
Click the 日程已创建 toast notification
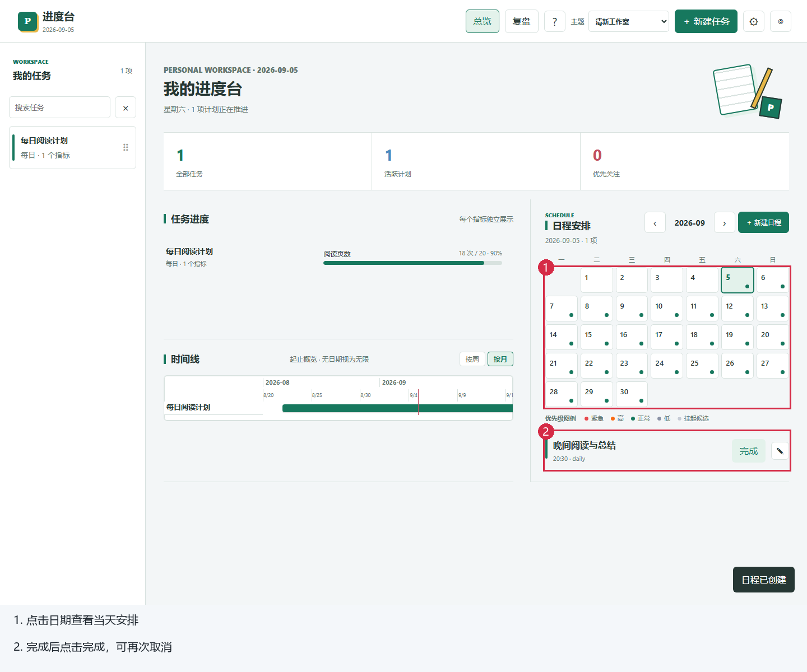pyautogui.click(x=764, y=580)
